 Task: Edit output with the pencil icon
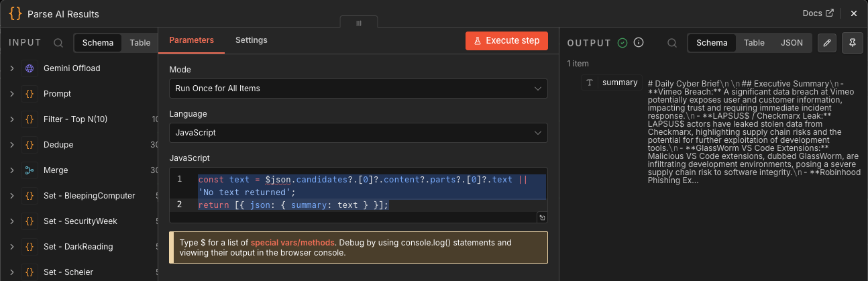tap(828, 43)
